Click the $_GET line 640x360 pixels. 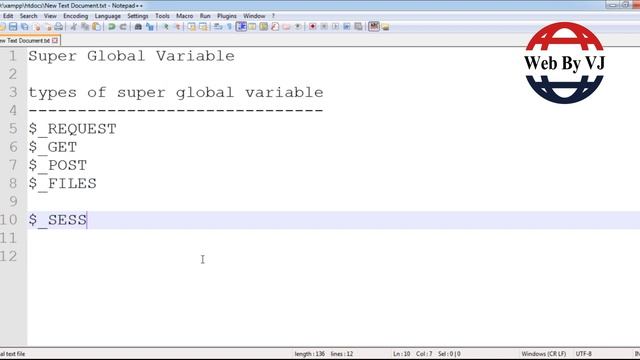point(53,147)
